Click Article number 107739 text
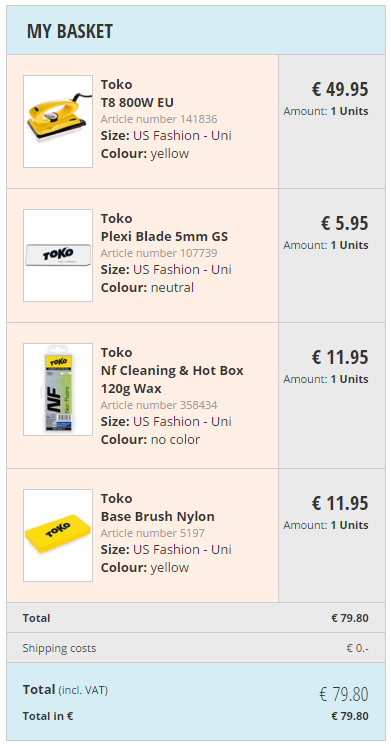The height and width of the screenshot is (746, 391). click(159, 253)
